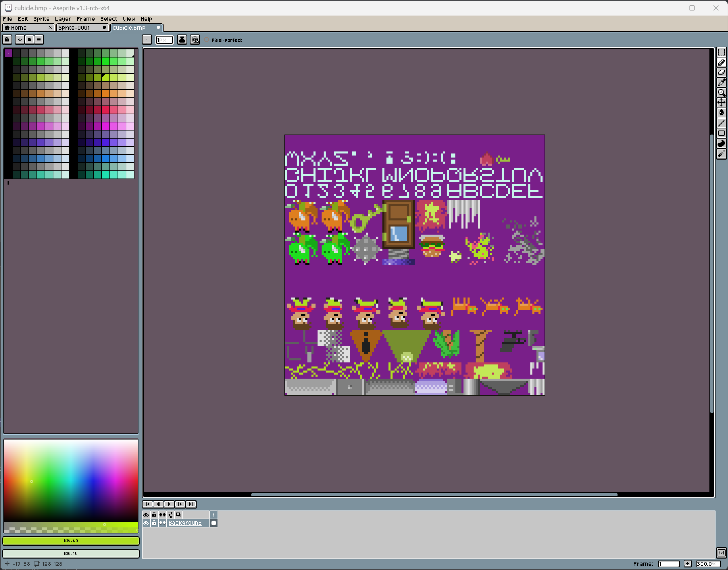The width and height of the screenshot is (728, 570).
Task: Open the palette options hamburger menu
Action: pos(39,40)
